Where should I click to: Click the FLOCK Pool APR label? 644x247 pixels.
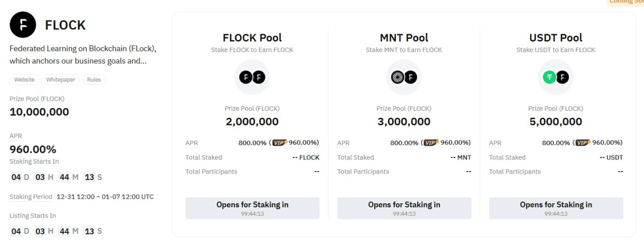pos(192,143)
